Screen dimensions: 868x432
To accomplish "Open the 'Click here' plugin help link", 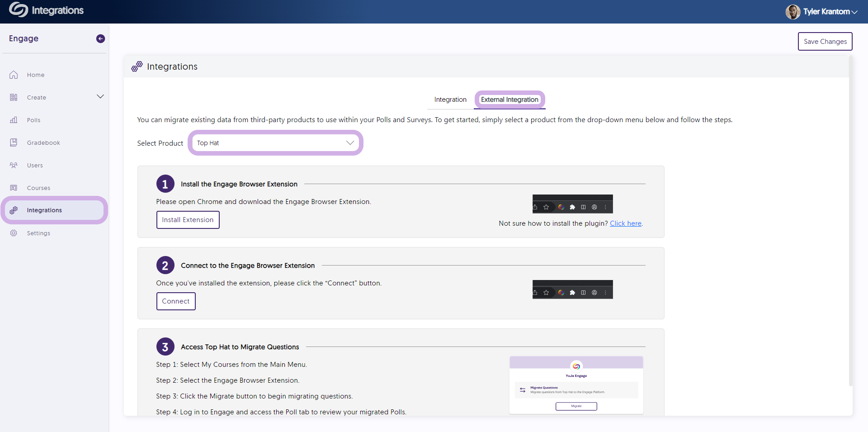I will point(626,223).
